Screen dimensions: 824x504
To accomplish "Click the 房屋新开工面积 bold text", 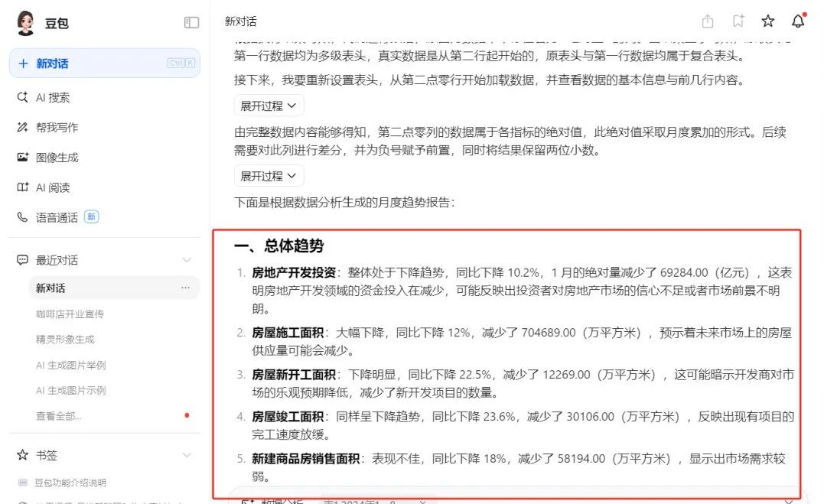I will [294, 375].
